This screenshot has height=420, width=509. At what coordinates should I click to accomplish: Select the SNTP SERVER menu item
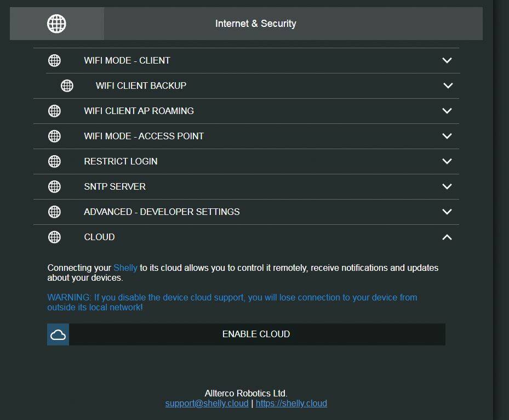coord(246,187)
